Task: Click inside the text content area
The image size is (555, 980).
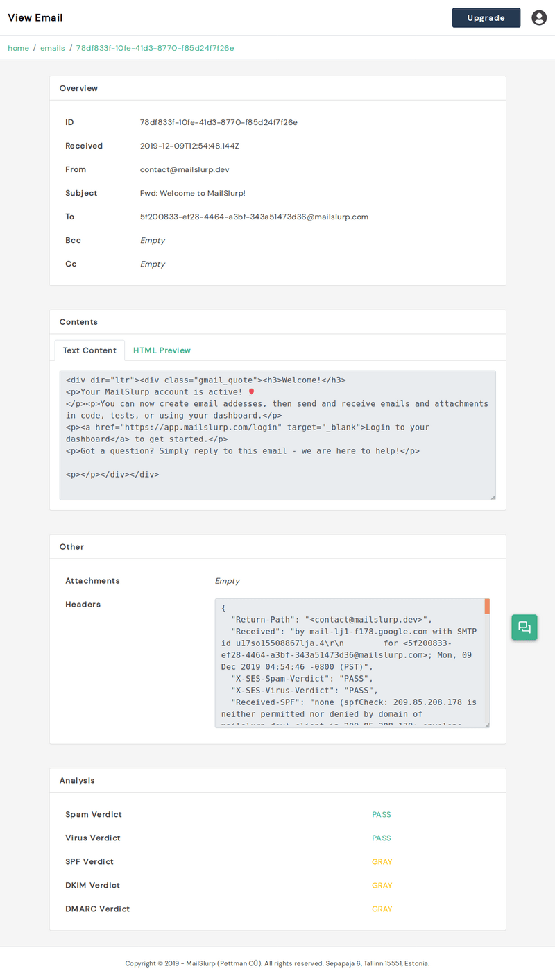Action: click(277, 435)
